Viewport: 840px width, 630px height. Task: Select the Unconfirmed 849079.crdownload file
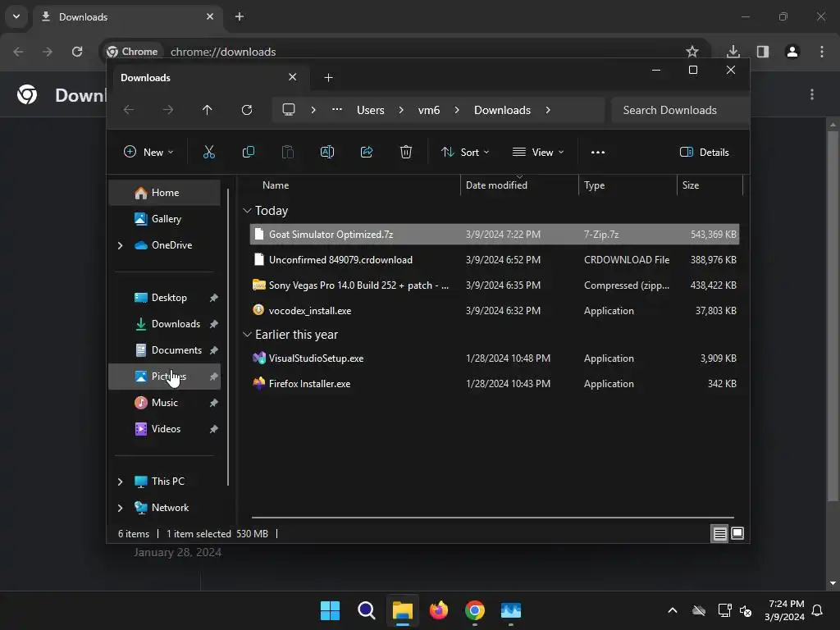click(x=495, y=260)
